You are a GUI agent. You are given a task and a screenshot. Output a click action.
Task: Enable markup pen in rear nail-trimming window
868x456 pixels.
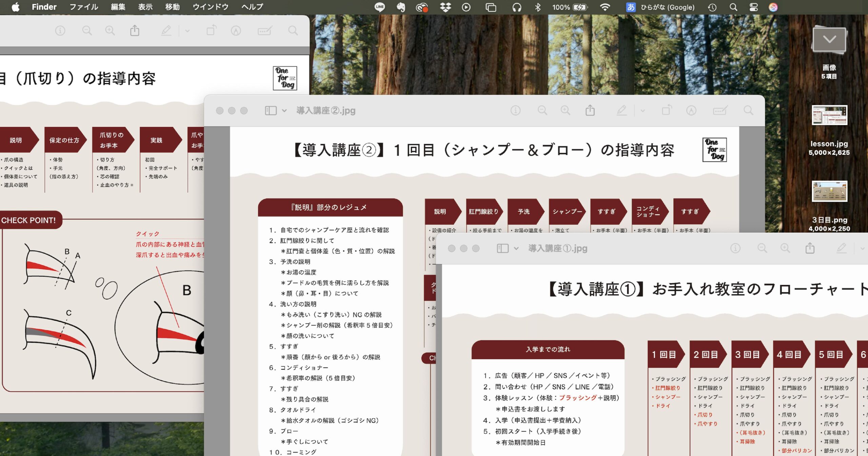(x=166, y=31)
